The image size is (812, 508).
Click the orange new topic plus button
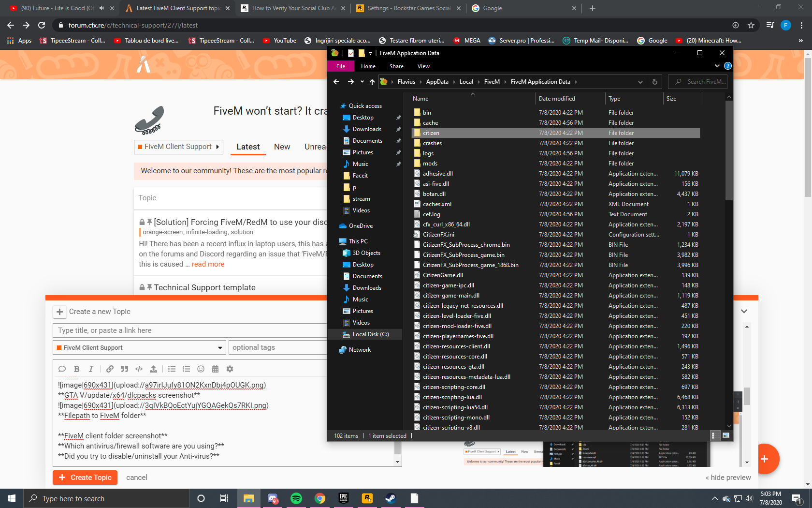pyautogui.click(x=764, y=459)
